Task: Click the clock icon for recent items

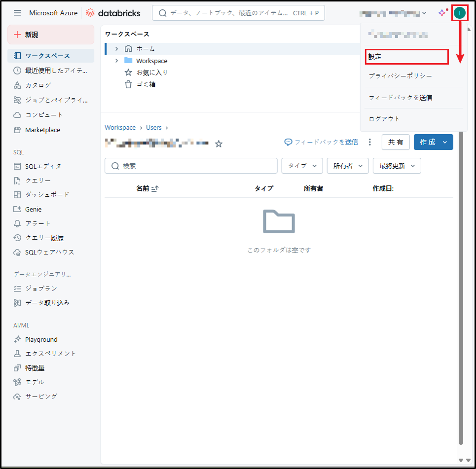Action: 17,71
